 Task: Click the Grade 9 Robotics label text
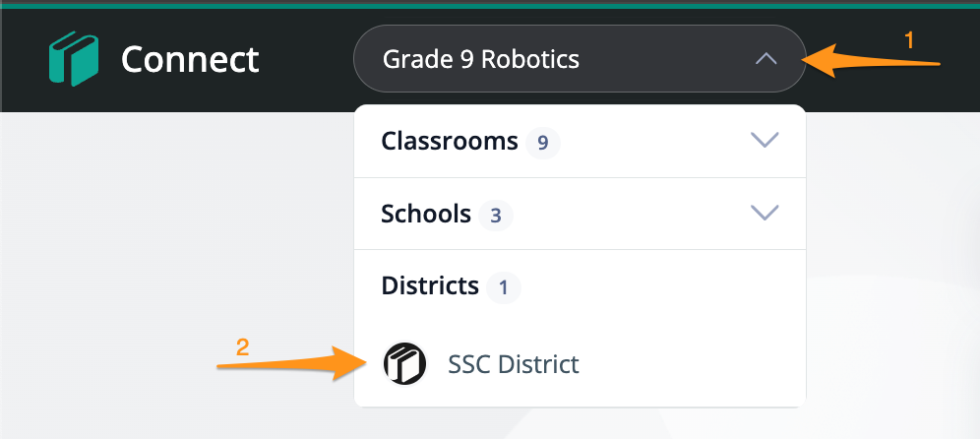point(481,60)
